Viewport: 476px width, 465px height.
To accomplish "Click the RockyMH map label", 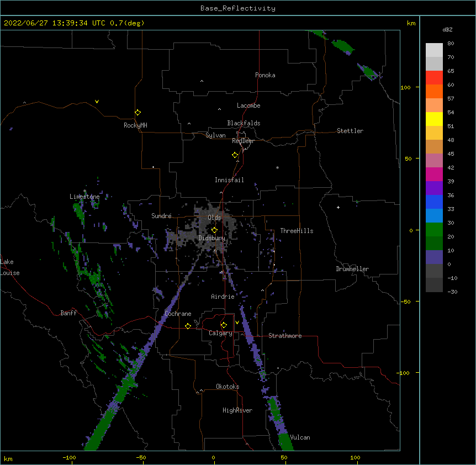I will click(135, 125).
